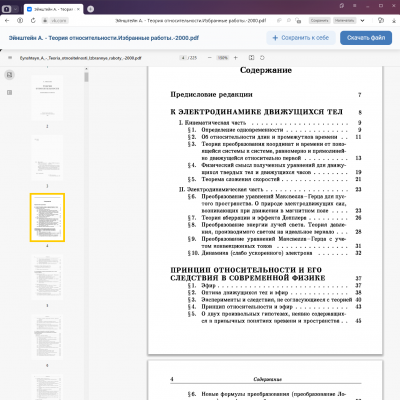The image size is (400, 400).
Task: Click §7. Теория аберрации и эффекта Допплера
Action: click(247, 218)
